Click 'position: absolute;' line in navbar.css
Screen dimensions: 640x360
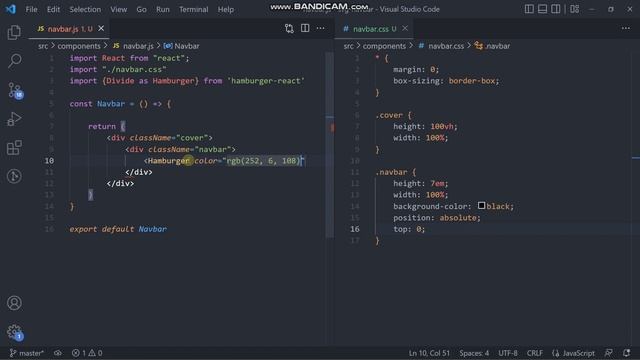point(437,218)
